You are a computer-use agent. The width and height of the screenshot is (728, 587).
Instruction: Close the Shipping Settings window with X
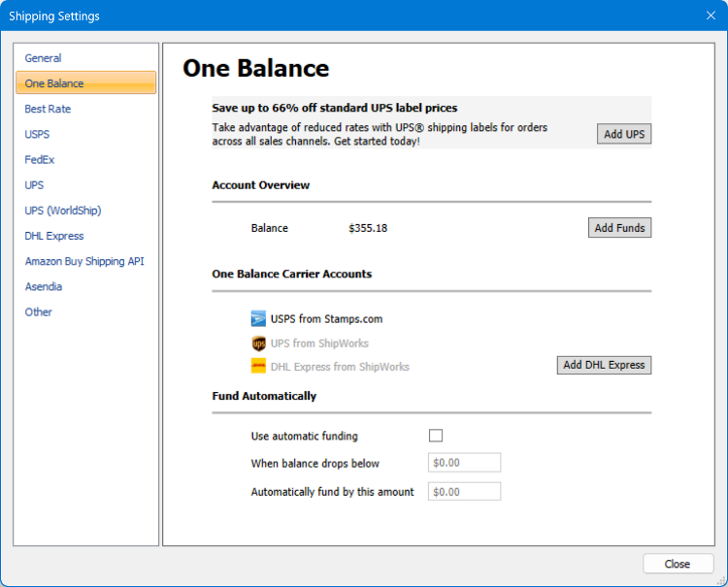(x=711, y=16)
